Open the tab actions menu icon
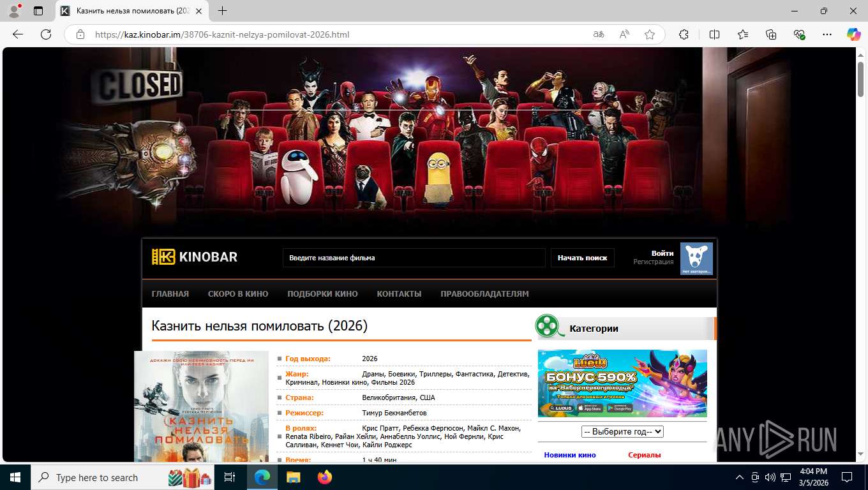Viewport: 868px width, 490px height. click(x=38, y=11)
